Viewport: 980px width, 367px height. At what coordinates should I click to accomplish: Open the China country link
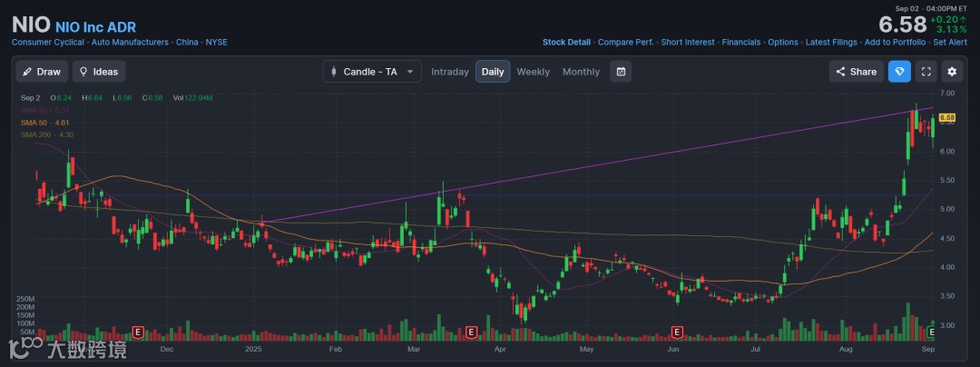coord(187,43)
